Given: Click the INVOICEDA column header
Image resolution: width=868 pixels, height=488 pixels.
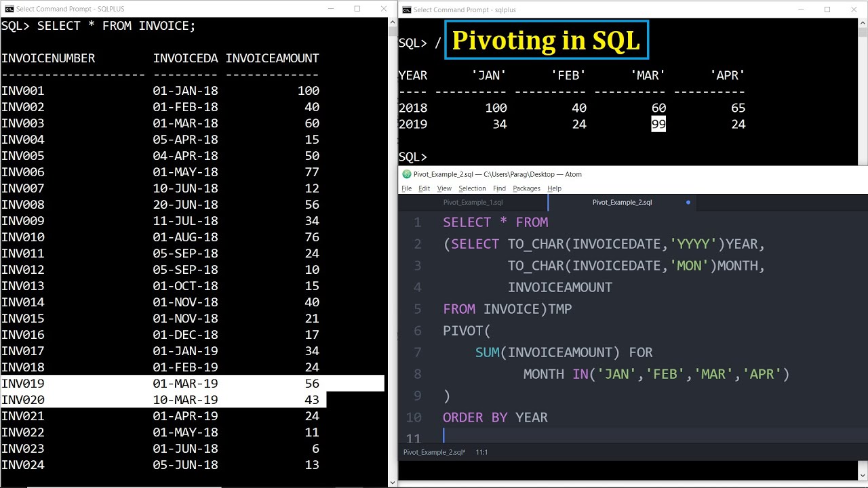Looking at the screenshot, I should point(186,58).
